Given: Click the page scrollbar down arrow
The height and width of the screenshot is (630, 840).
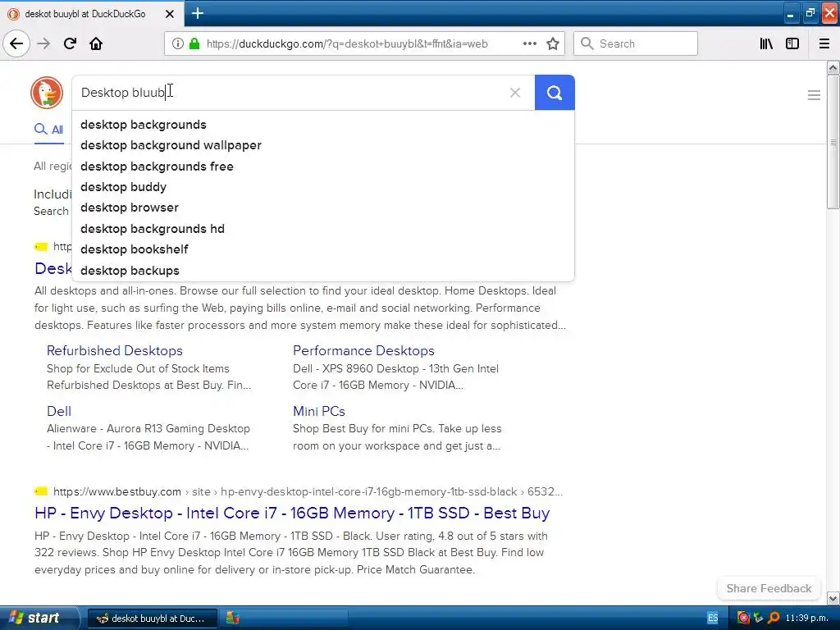Looking at the screenshot, I should click(833, 598).
